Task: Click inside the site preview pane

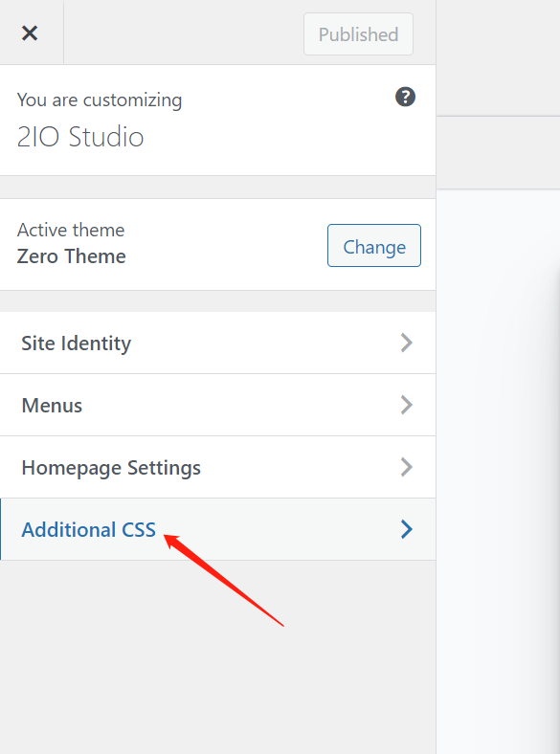Action: (x=499, y=471)
